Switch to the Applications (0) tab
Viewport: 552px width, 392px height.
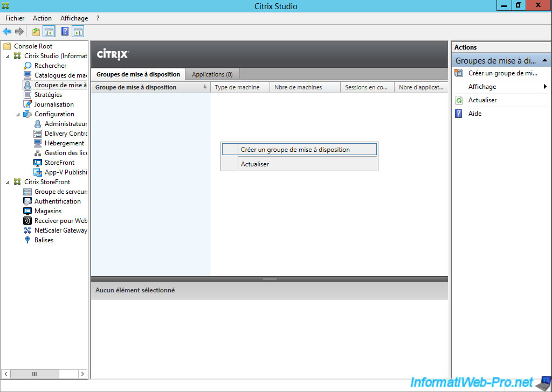212,74
